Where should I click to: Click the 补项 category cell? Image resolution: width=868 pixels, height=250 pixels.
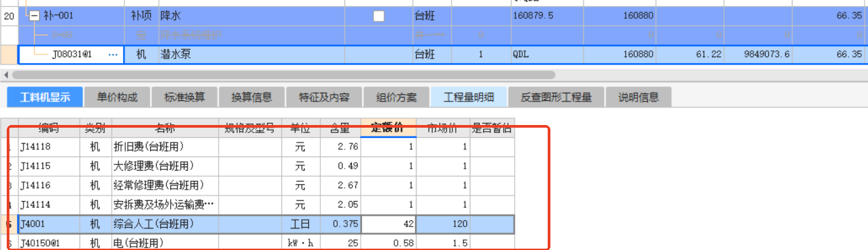click(x=141, y=16)
